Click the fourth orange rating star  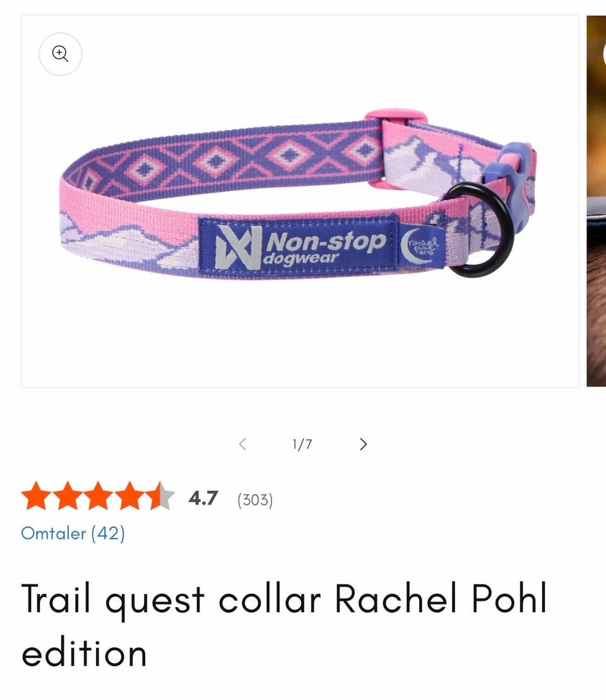click(x=130, y=496)
